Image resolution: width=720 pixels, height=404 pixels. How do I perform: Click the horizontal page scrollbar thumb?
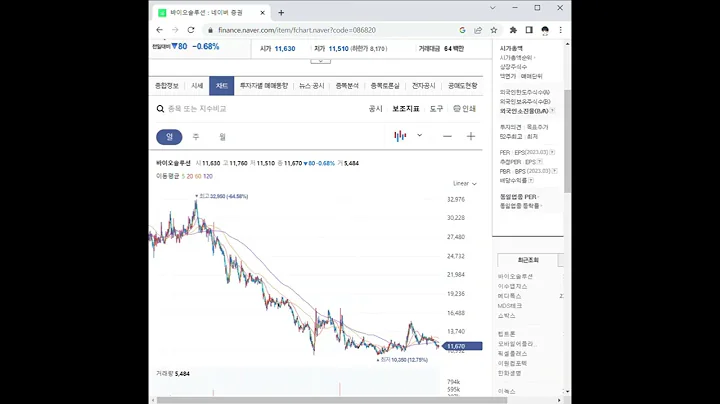click(x=332, y=400)
